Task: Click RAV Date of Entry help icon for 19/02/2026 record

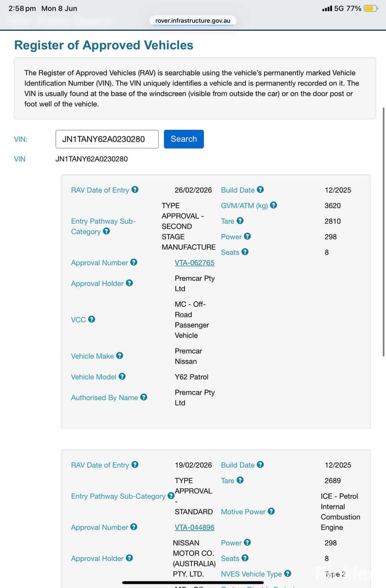Action: click(135, 465)
